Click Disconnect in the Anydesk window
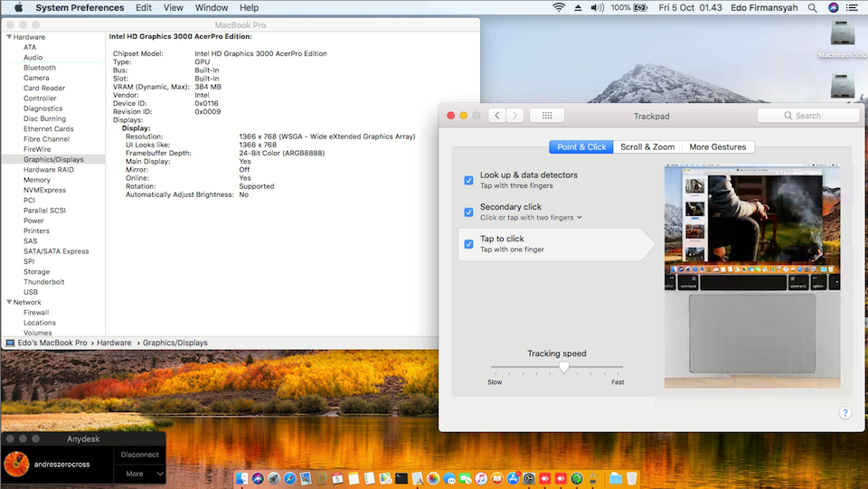 (140, 455)
